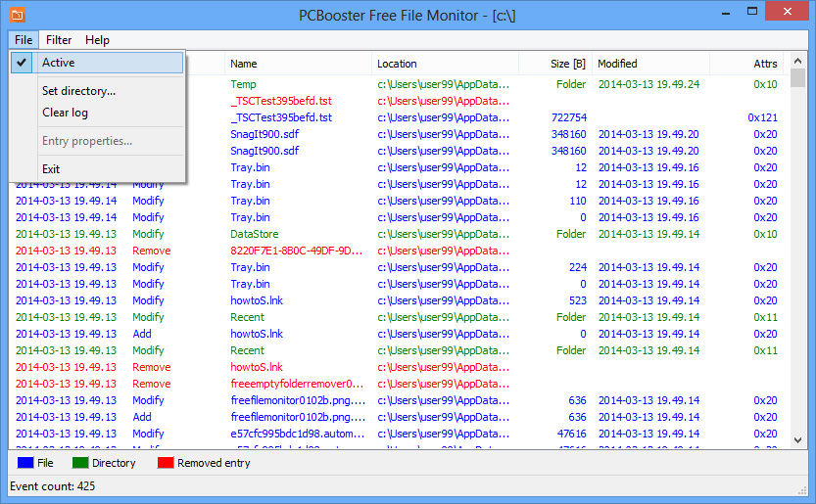Click Modify action in the DataStore row

coord(148,234)
